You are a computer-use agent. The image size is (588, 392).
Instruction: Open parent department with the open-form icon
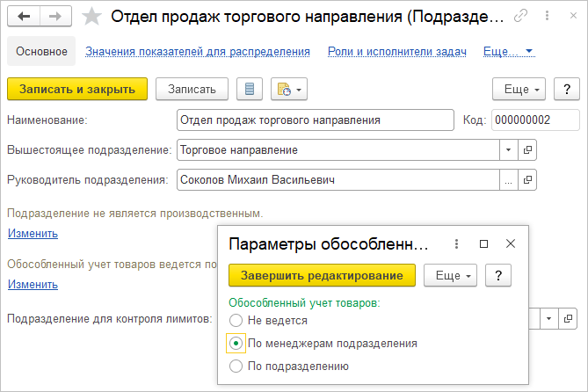point(527,150)
